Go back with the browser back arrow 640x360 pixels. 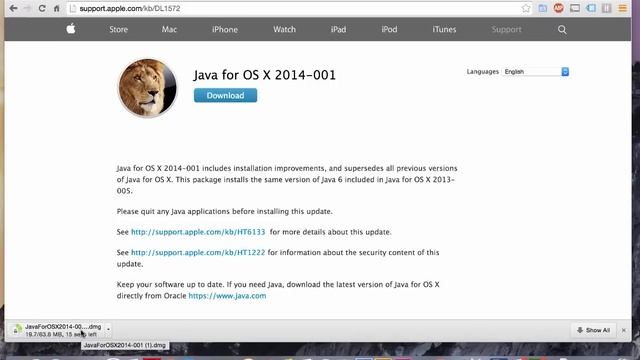(13, 8)
